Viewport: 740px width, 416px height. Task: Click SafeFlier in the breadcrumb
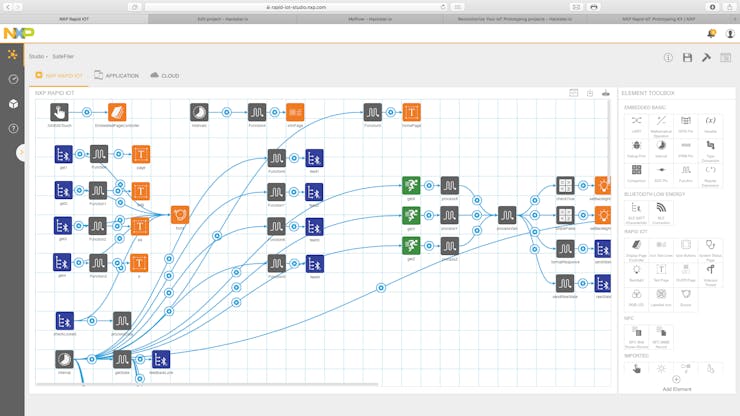[x=63, y=56]
